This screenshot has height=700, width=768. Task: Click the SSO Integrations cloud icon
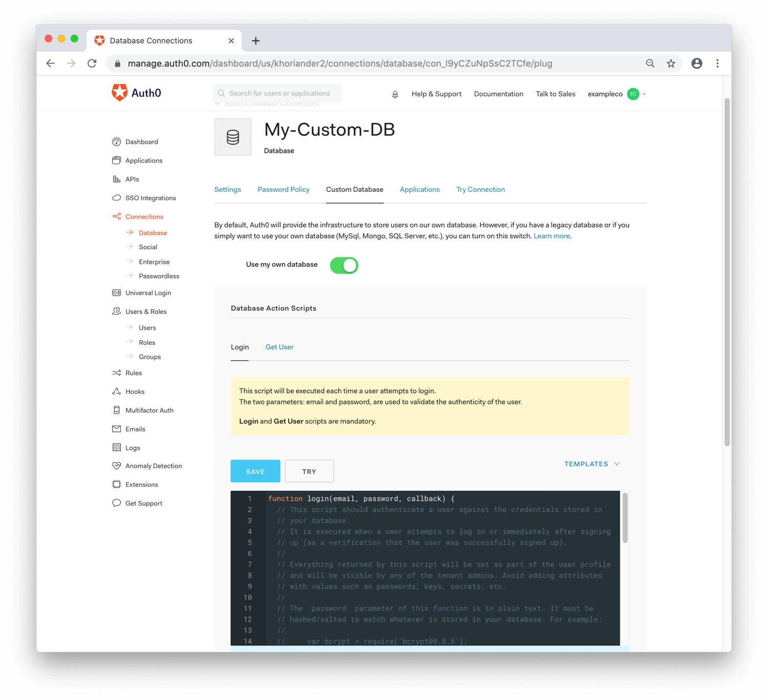[x=117, y=198]
